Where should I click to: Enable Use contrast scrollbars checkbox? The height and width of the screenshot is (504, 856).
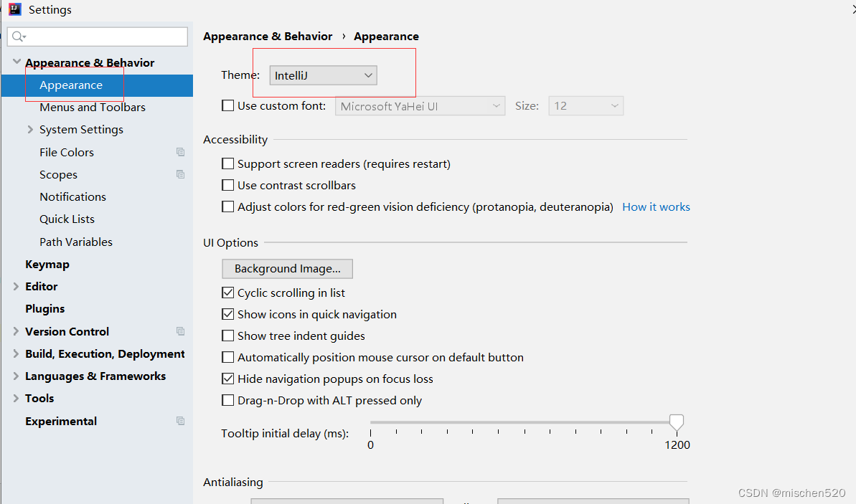227,186
